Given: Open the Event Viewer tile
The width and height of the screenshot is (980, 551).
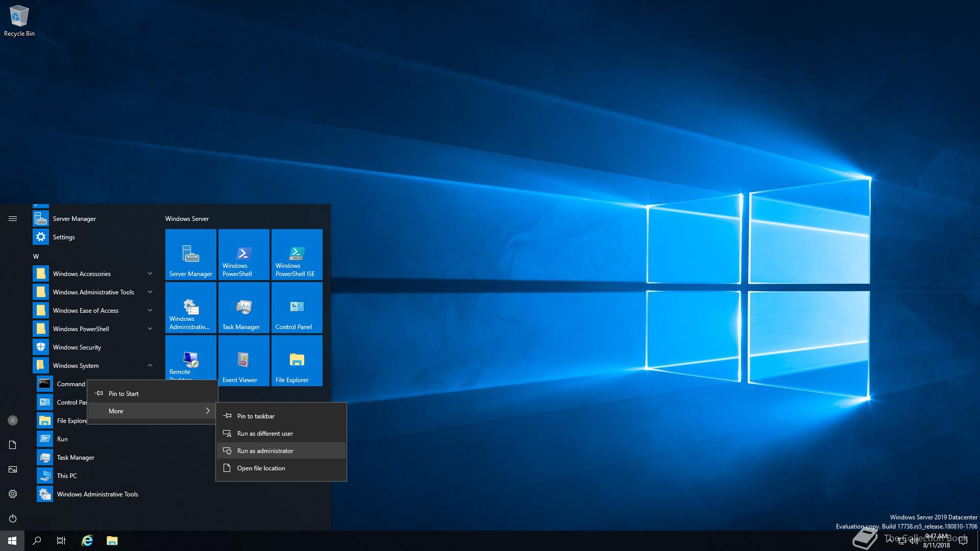Looking at the screenshot, I should [x=243, y=360].
